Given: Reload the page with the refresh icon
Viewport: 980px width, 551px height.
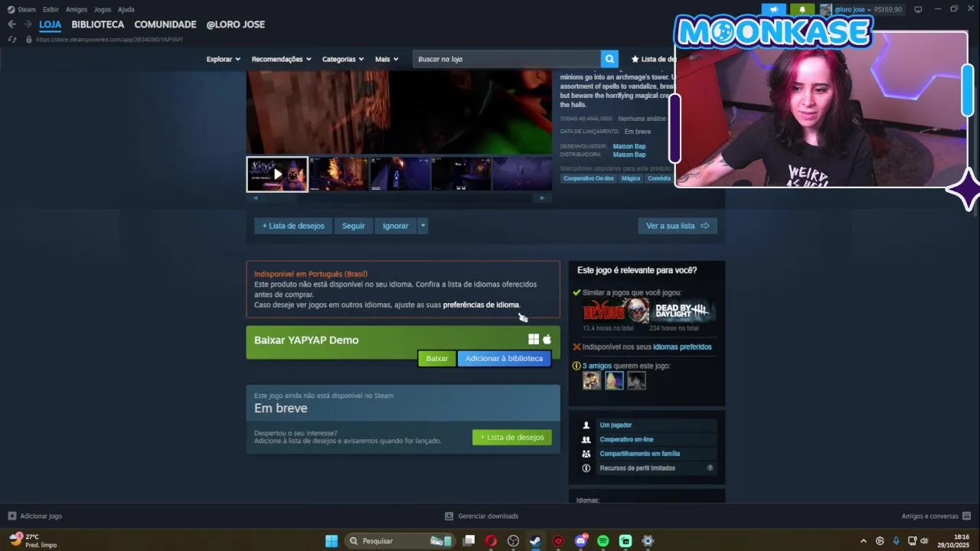Looking at the screenshot, I should (11, 39).
